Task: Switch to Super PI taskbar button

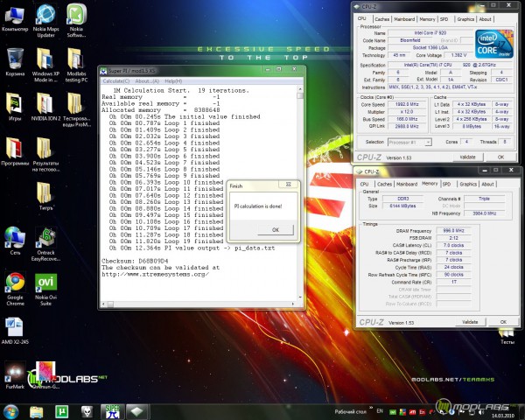Action: click(x=112, y=411)
